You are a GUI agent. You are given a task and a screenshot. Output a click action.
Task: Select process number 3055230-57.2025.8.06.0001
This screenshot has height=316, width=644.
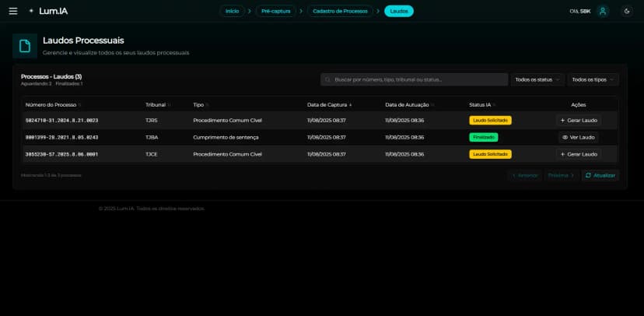tap(61, 154)
